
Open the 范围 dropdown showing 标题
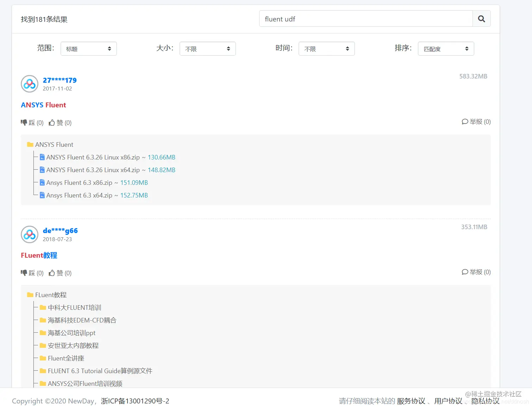coord(88,49)
